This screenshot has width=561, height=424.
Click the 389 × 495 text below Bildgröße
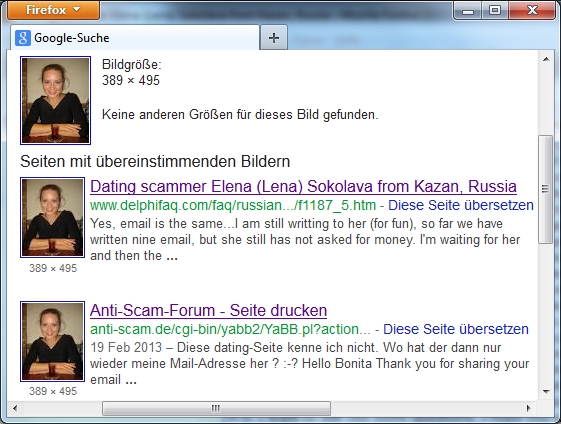(x=131, y=81)
